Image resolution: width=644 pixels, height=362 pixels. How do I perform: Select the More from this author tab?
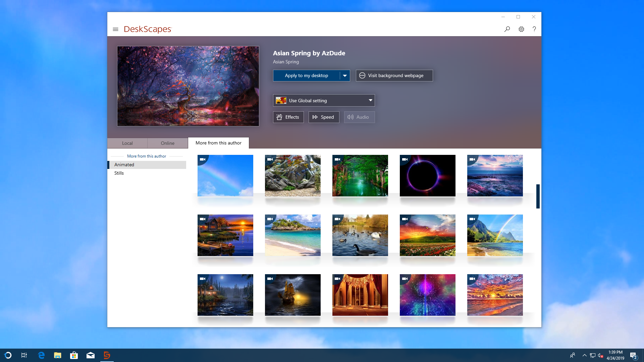coord(218,143)
